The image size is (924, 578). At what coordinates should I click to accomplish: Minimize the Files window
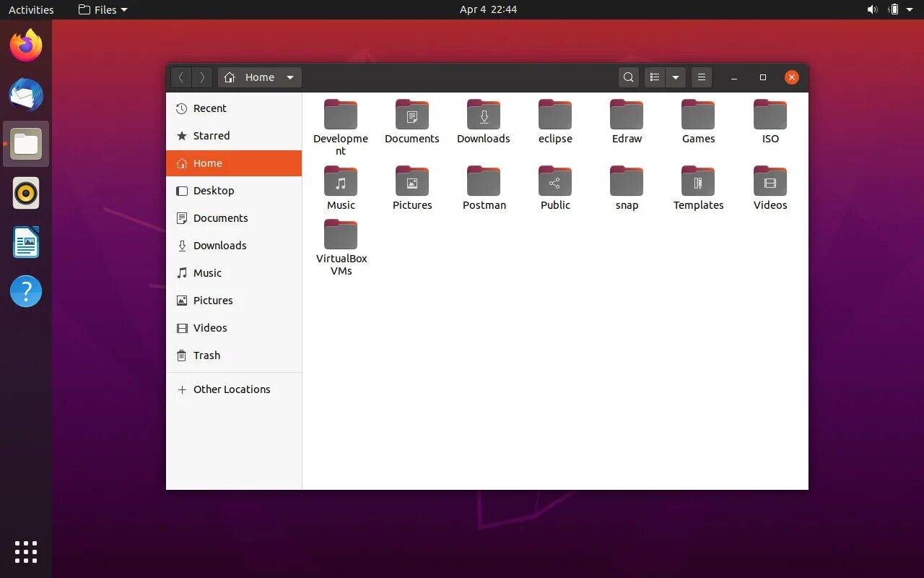coord(734,77)
